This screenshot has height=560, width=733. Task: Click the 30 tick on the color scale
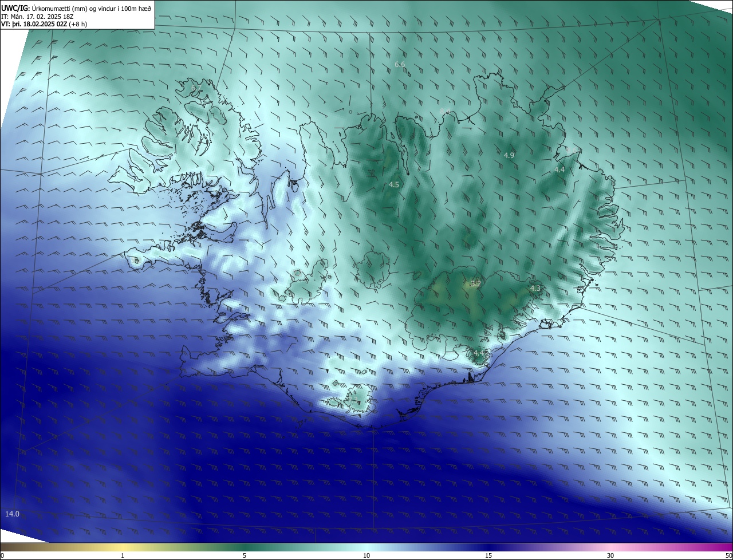610,555
